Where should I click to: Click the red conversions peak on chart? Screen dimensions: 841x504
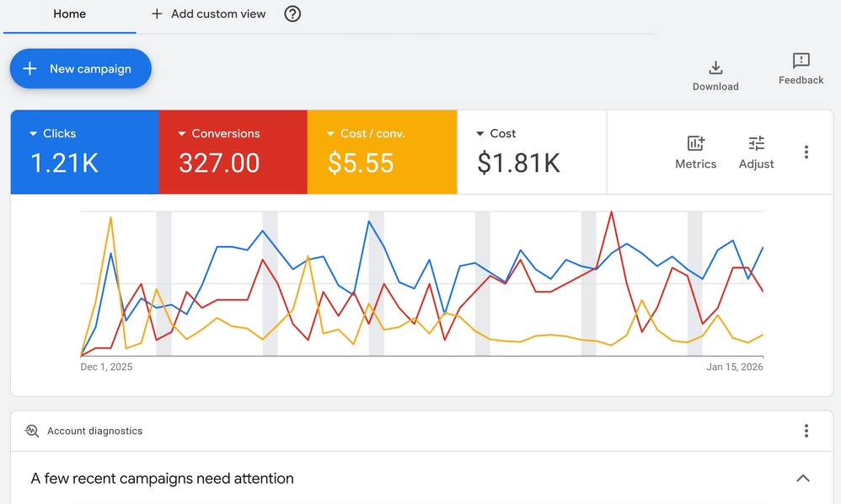click(611, 212)
